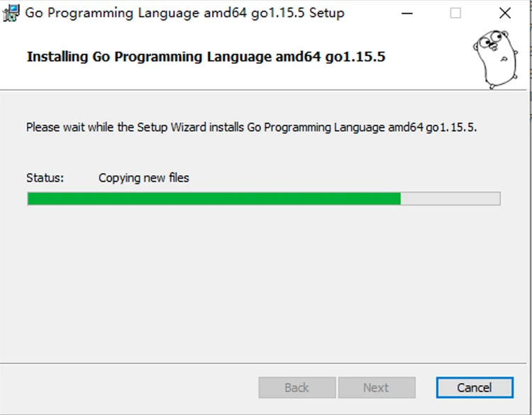
Task: Click the green filled part of the progress bar
Action: [214, 199]
